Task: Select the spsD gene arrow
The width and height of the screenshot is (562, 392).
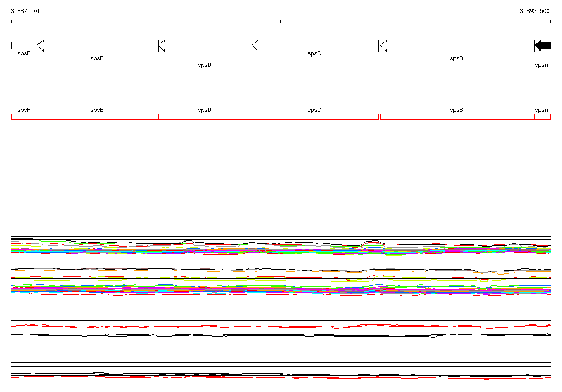Action: (x=205, y=46)
